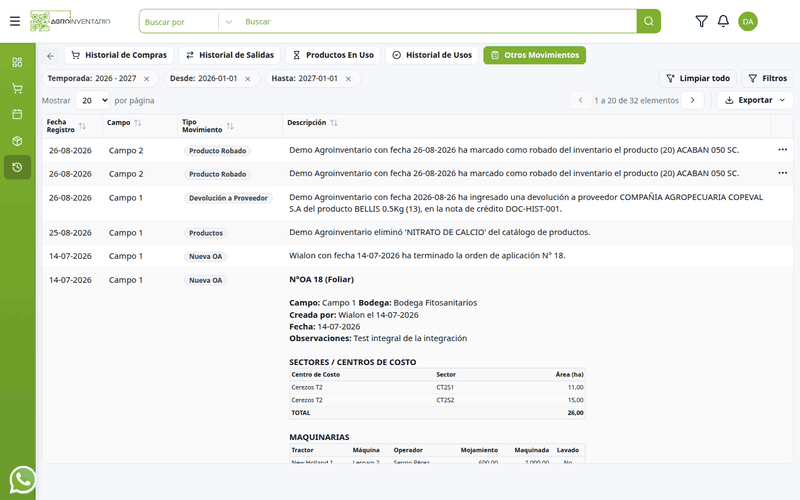Click description of COPEVAL devolución row
800x500 pixels.
(526, 203)
